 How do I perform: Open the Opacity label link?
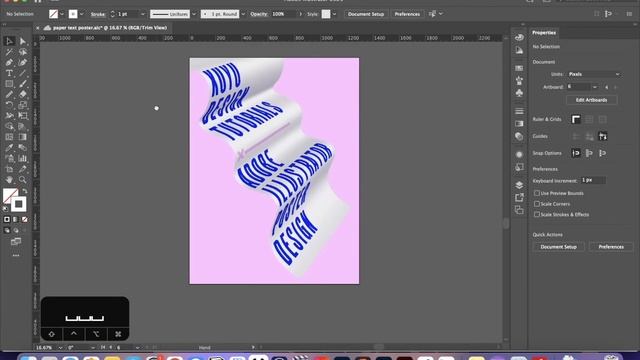tap(259, 14)
